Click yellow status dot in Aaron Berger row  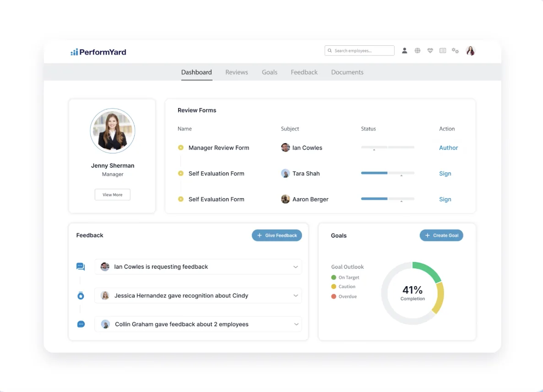tap(181, 199)
